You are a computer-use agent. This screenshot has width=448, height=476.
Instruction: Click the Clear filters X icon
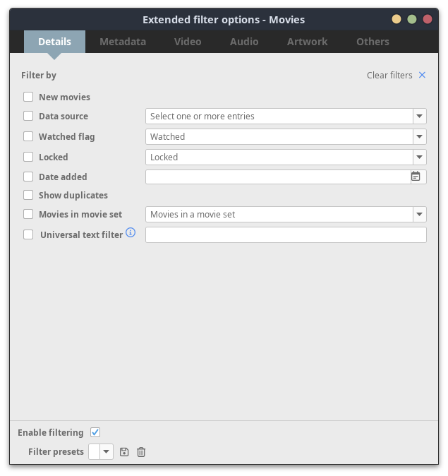click(x=422, y=75)
